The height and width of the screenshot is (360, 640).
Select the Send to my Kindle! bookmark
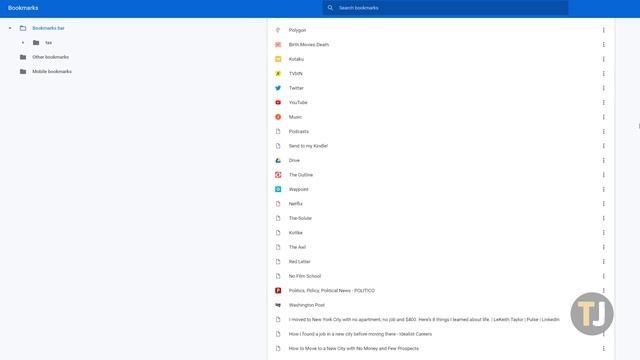click(x=308, y=146)
